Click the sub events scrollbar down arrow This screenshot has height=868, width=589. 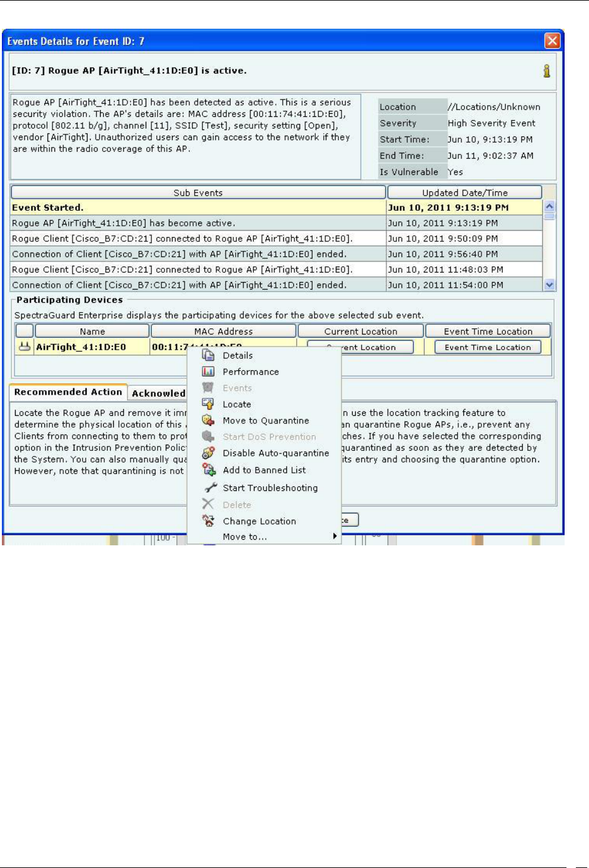(550, 285)
